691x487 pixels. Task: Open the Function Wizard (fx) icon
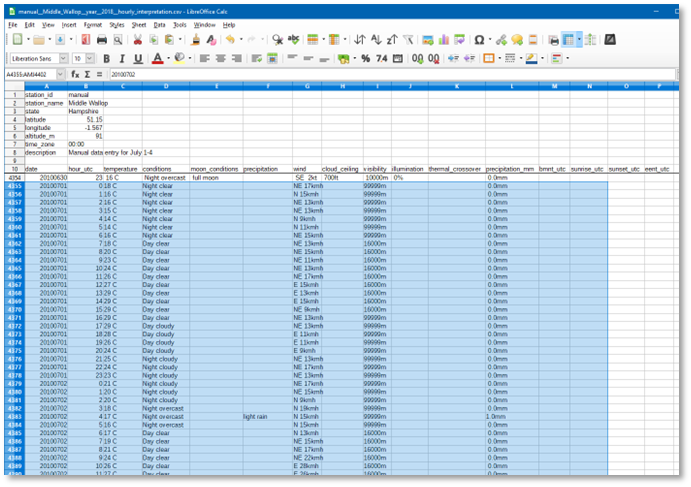(75, 74)
